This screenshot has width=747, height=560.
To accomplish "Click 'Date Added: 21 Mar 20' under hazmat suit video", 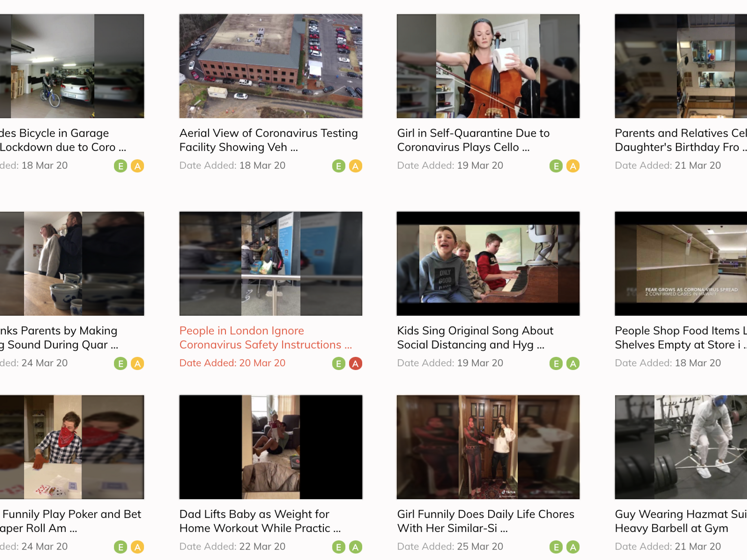I will pyautogui.click(x=668, y=547).
